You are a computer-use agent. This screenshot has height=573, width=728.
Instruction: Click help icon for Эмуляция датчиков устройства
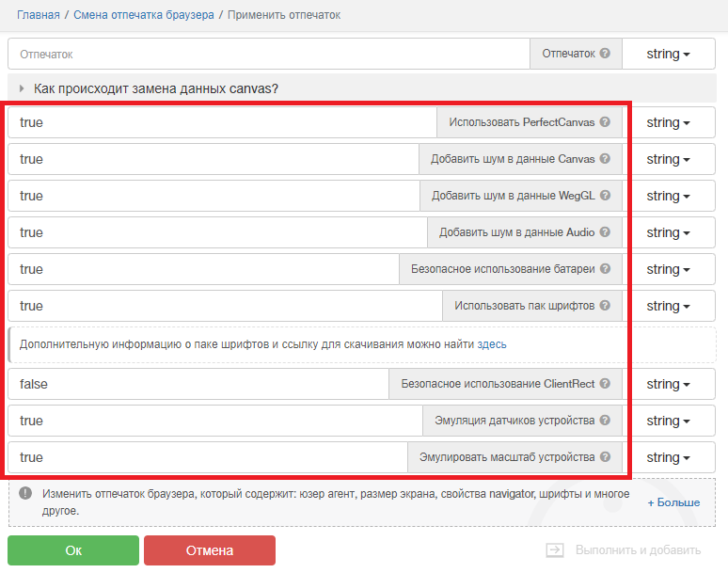tap(605, 421)
